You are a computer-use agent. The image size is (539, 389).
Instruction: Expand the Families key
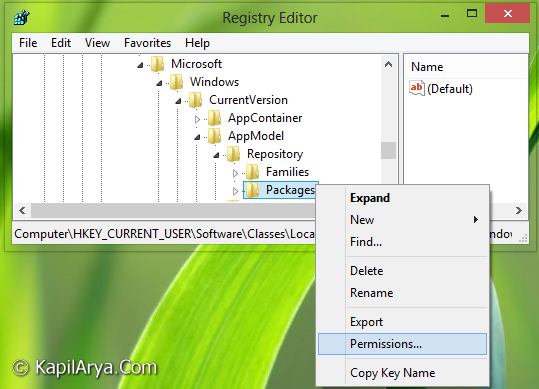click(235, 173)
